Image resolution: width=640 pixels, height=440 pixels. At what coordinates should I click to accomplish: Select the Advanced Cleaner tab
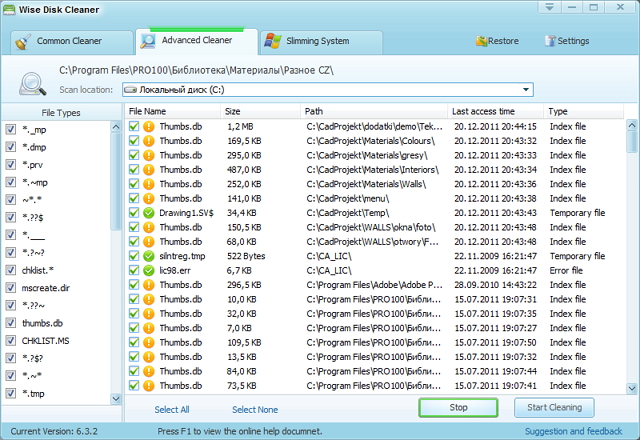click(x=197, y=41)
